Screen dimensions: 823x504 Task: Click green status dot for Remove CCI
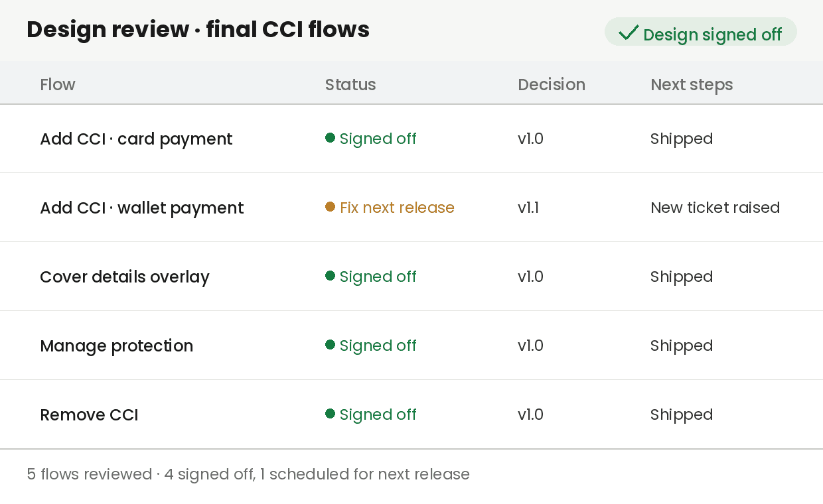tap(330, 414)
